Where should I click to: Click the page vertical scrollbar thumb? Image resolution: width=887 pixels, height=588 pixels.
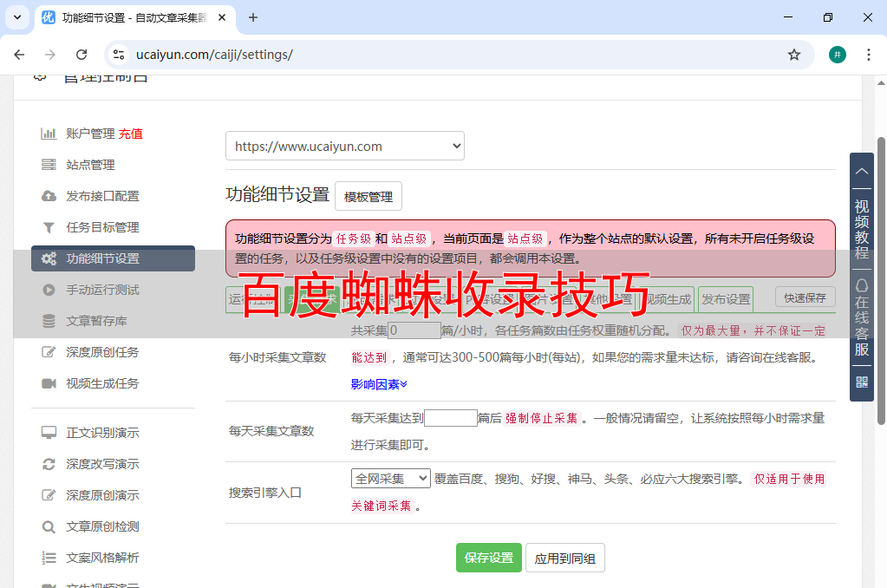click(881, 280)
